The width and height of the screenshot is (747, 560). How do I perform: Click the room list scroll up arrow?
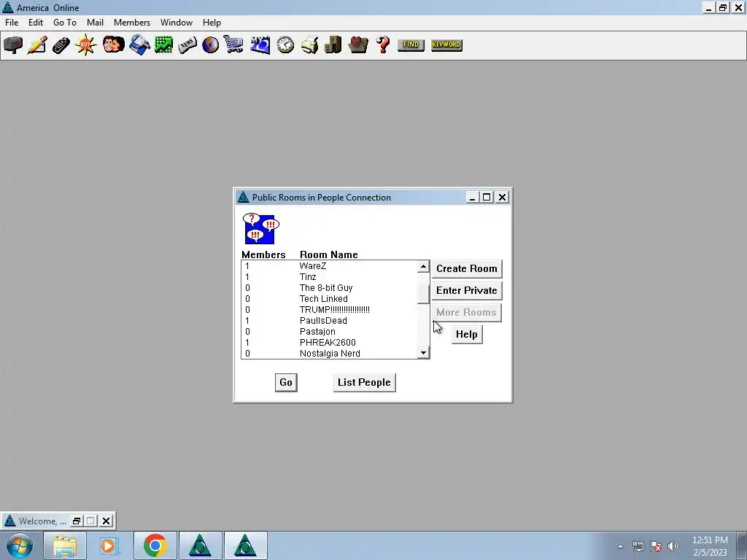pos(423,267)
